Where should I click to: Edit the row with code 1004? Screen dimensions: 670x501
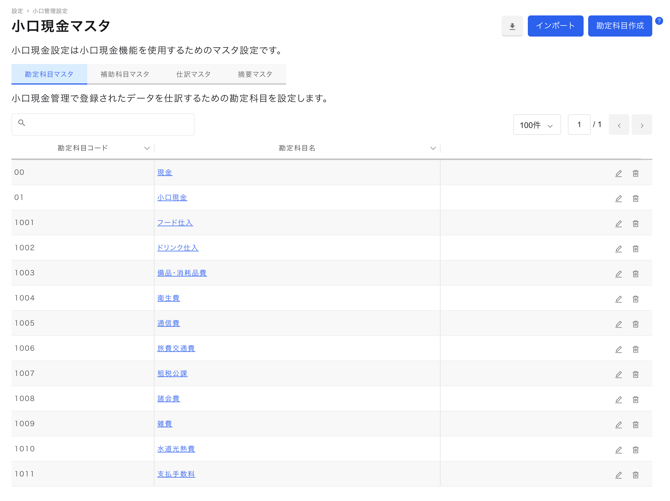pyautogui.click(x=618, y=300)
